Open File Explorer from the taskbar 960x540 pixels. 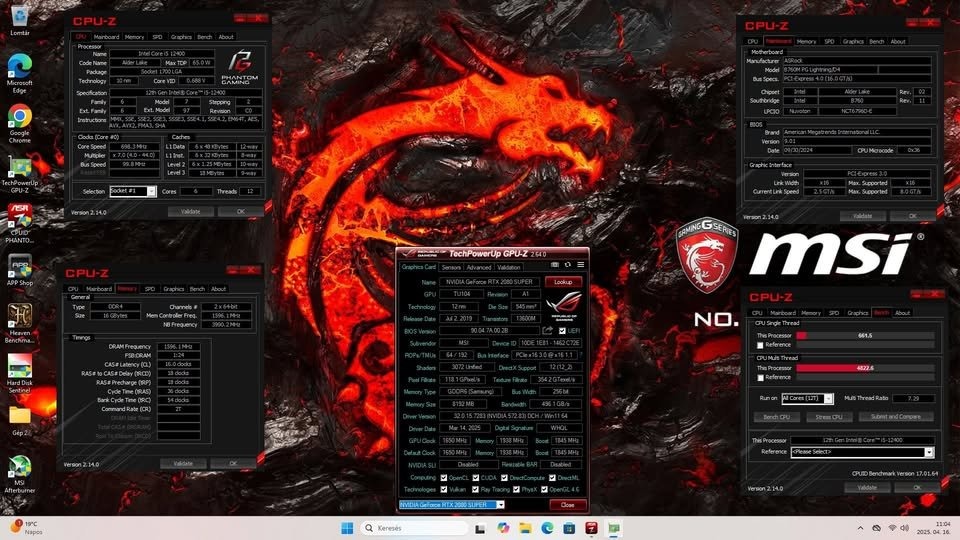[525, 528]
